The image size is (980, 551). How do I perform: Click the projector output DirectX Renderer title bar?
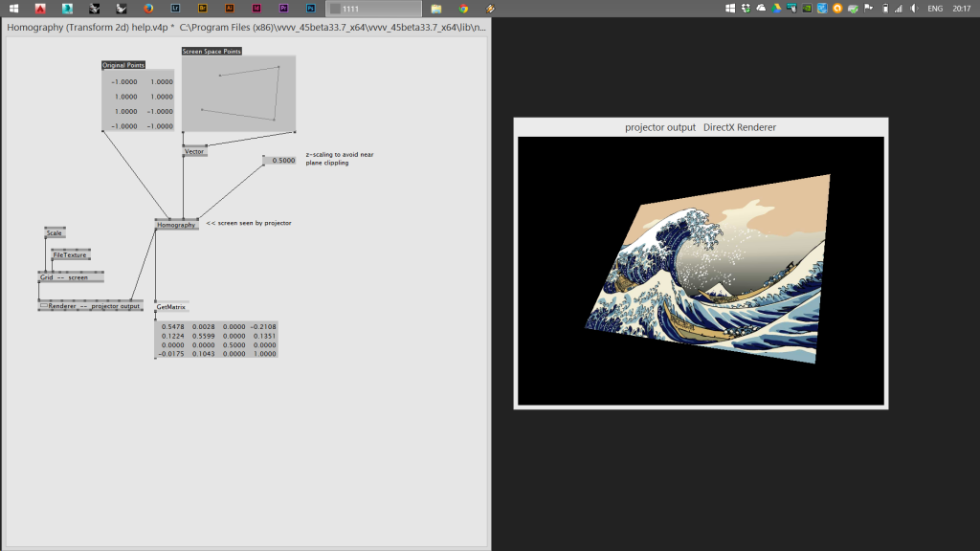tap(701, 127)
